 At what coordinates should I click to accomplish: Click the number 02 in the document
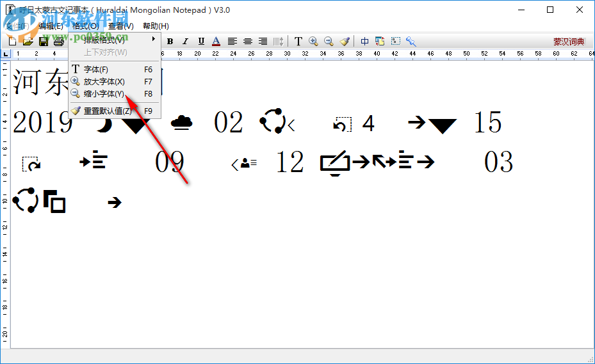[228, 122]
